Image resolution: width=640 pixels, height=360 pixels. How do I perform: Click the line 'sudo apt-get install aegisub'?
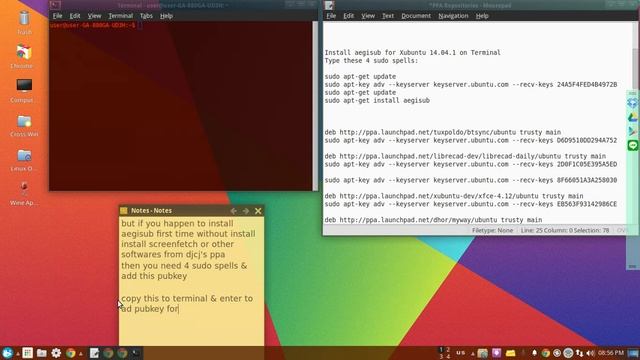click(x=377, y=100)
